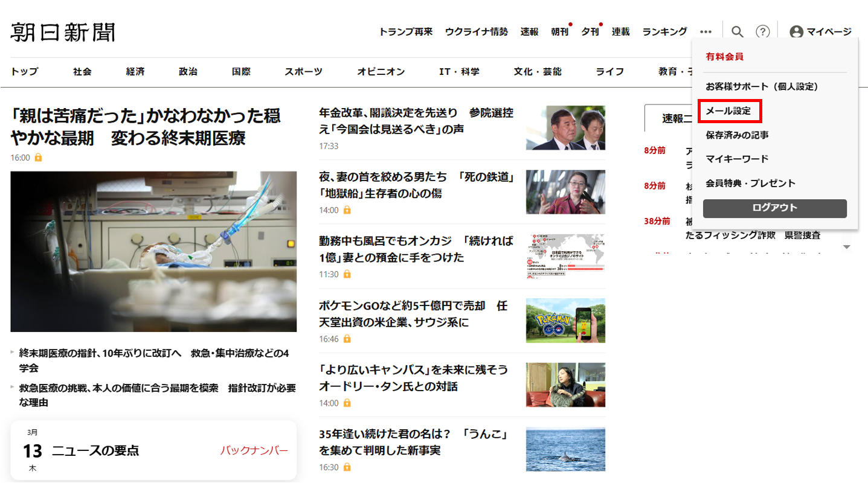Click lock icon beside 14:00 of オードリー・タン article
868x489 pixels.
[347, 403]
